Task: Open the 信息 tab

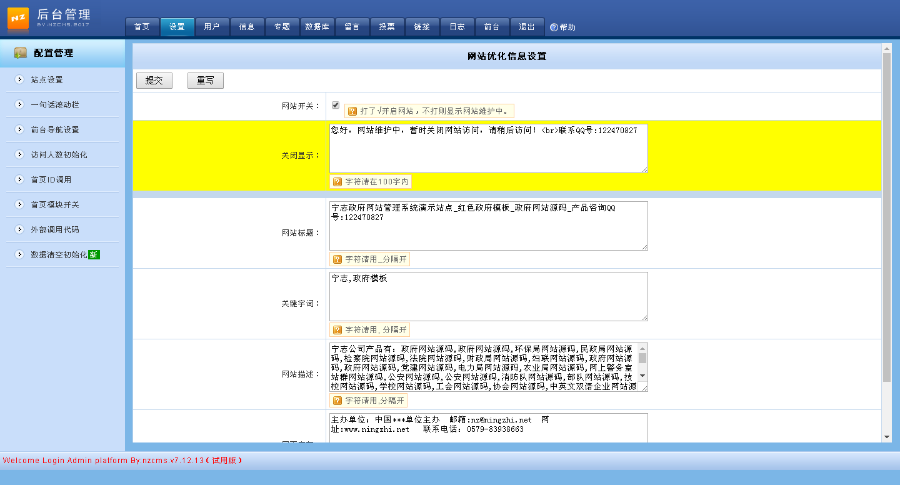Action: (x=247, y=27)
